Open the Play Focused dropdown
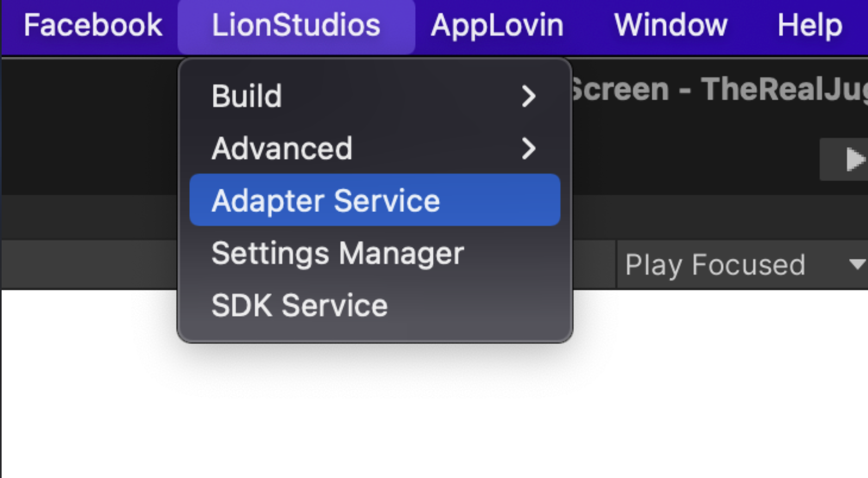 (x=743, y=264)
